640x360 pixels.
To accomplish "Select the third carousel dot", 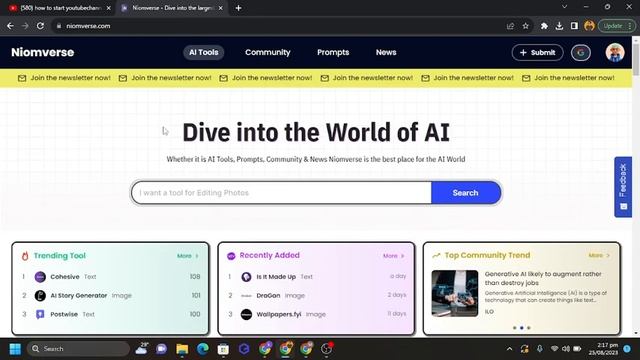I will (x=529, y=328).
